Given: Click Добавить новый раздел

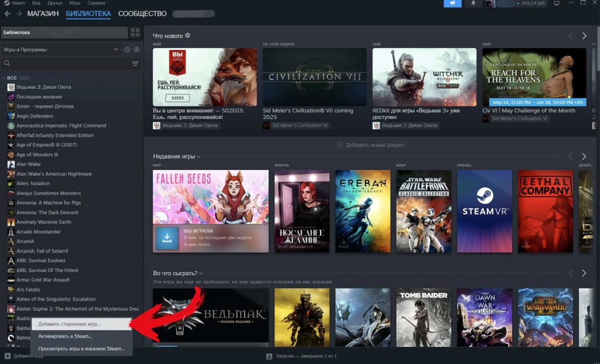Looking at the screenshot, I should tap(370, 145).
